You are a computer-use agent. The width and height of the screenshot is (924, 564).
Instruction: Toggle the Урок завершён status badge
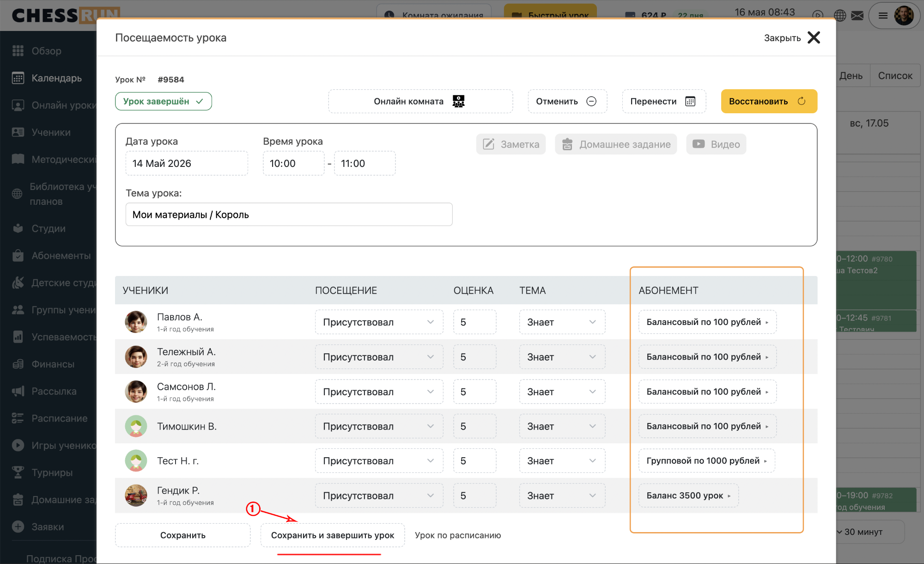coord(164,101)
